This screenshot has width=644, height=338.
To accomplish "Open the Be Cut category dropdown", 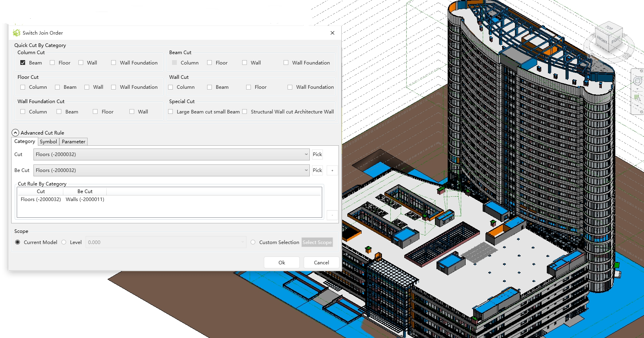I will (x=306, y=170).
